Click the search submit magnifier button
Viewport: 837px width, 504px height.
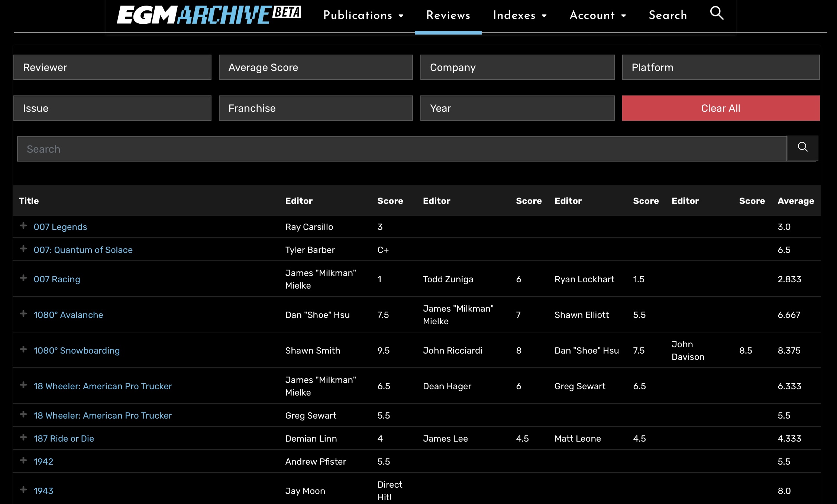802,147
